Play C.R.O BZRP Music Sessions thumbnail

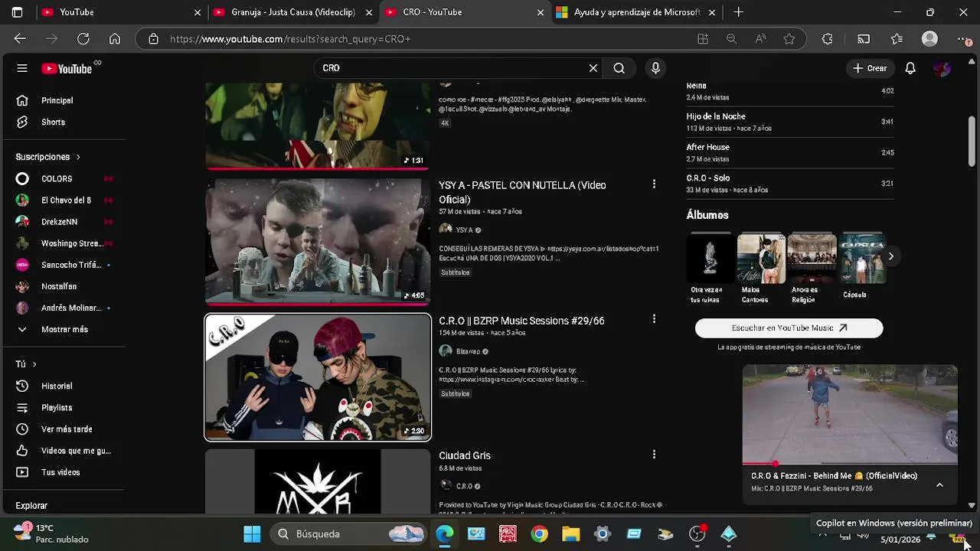(x=318, y=377)
